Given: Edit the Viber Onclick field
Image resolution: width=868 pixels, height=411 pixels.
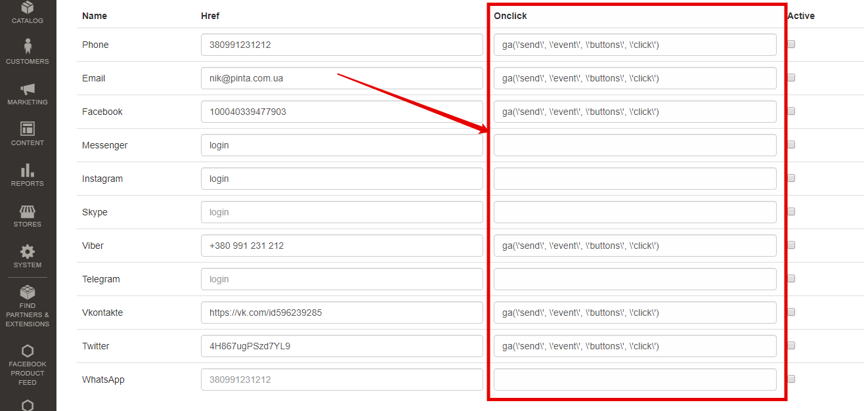Looking at the screenshot, I should [635, 246].
